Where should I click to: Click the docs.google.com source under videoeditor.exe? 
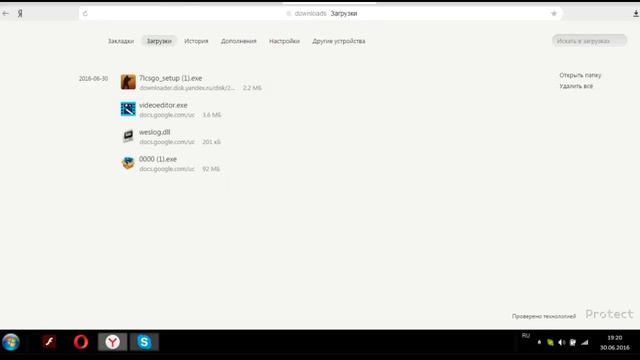167,115
